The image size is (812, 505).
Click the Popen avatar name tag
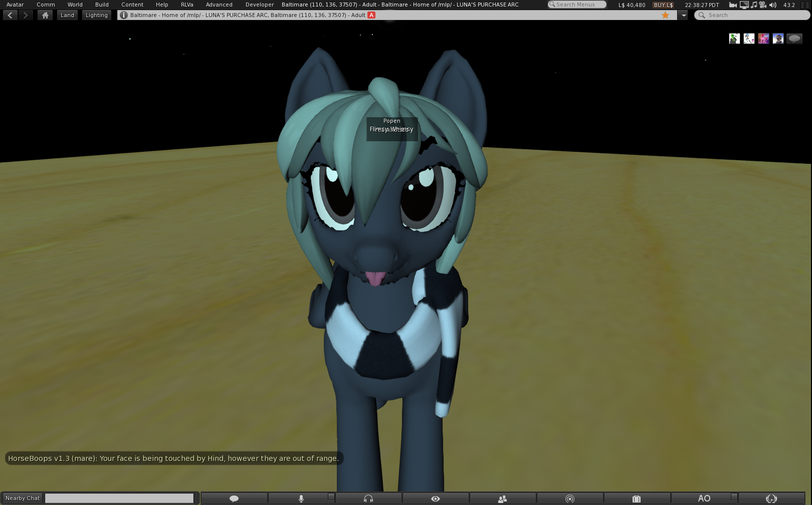(x=392, y=121)
